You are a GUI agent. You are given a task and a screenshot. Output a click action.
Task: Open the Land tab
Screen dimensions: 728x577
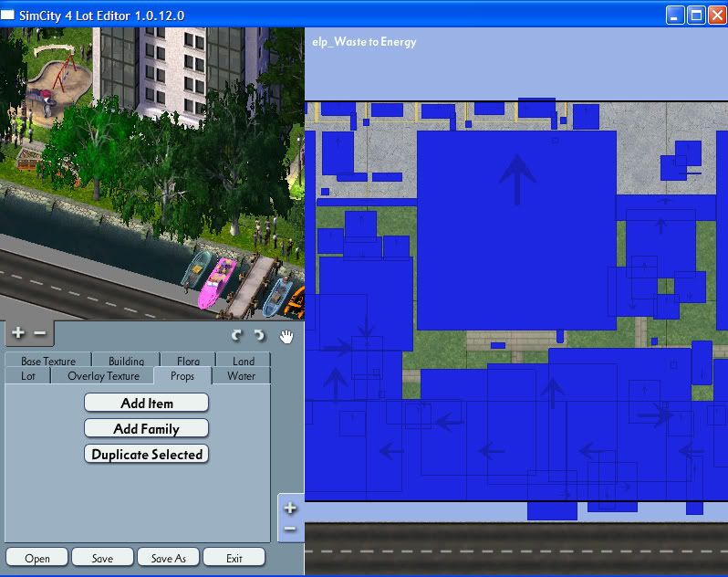pos(244,361)
